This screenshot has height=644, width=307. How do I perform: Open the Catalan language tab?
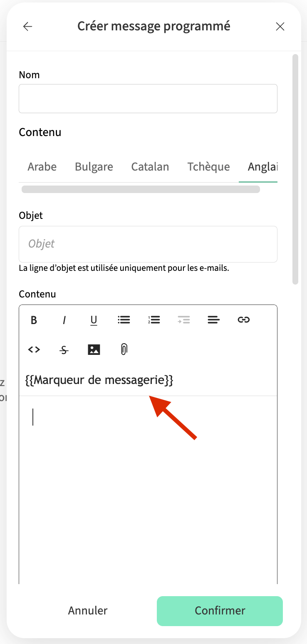(x=150, y=167)
